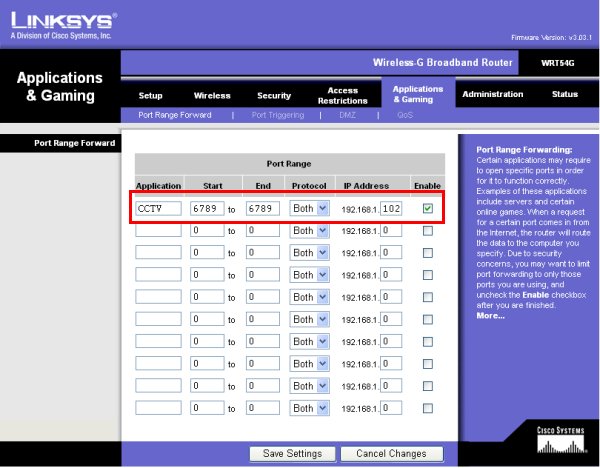Screen dimensions: 600x468
Task: Open the Administration tab
Action: (x=492, y=94)
